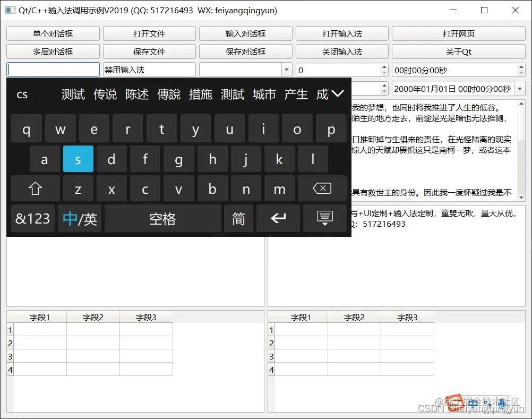532x419 pixels.
Task: Click 字段3 header in right table
Action: [x=407, y=317]
